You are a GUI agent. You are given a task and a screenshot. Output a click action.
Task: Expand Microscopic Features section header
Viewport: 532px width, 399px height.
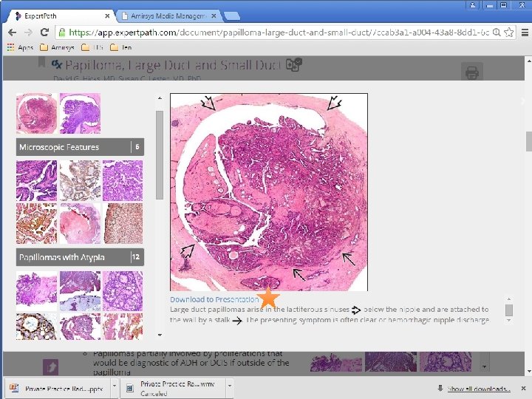(x=80, y=147)
